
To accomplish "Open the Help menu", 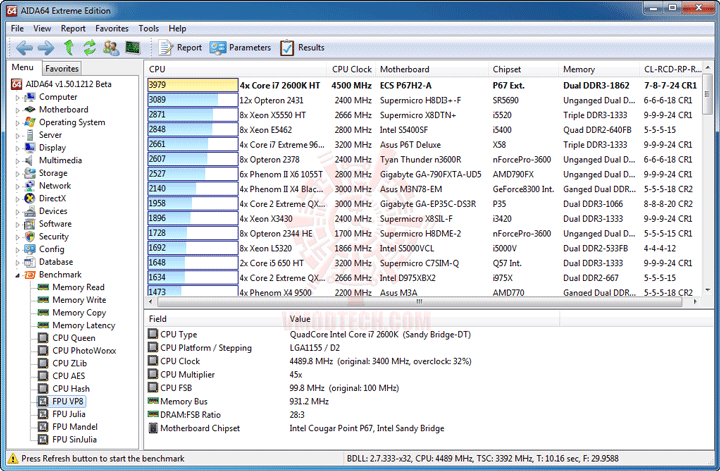I will click(x=177, y=28).
